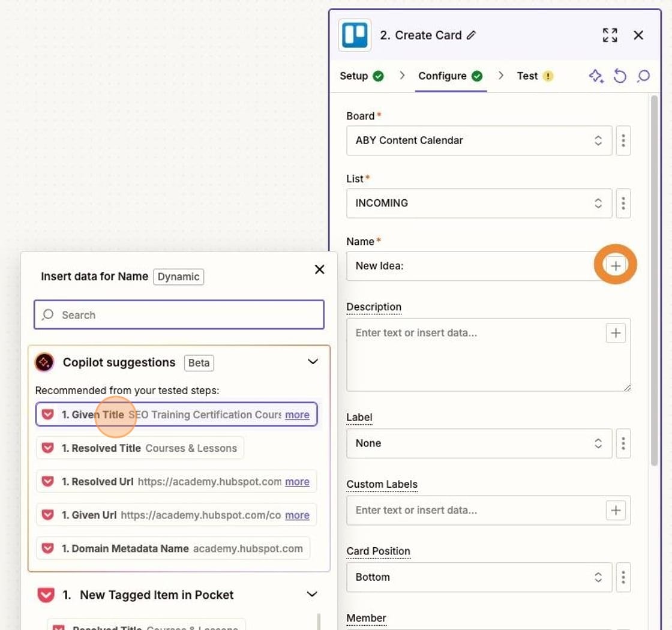Viewport: 672px width, 630px height.
Task: Open the three-dot menu beside Board field
Action: (623, 140)
